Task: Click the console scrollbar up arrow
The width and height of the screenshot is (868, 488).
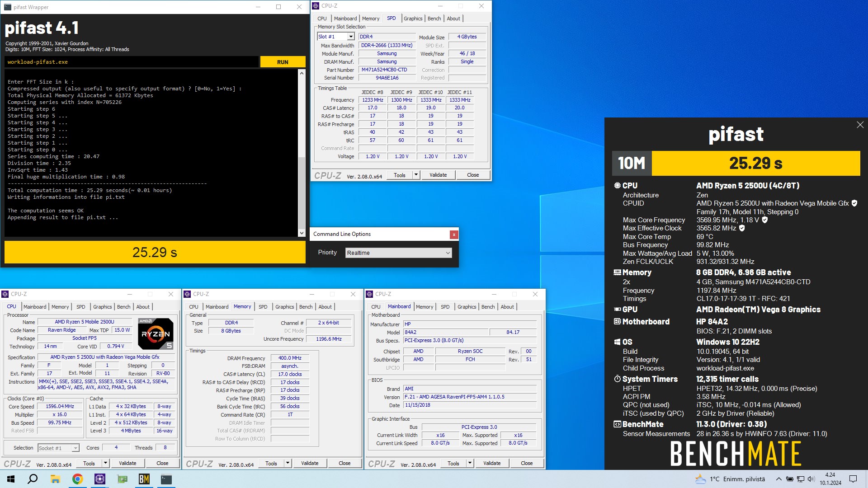Action: 302,73
